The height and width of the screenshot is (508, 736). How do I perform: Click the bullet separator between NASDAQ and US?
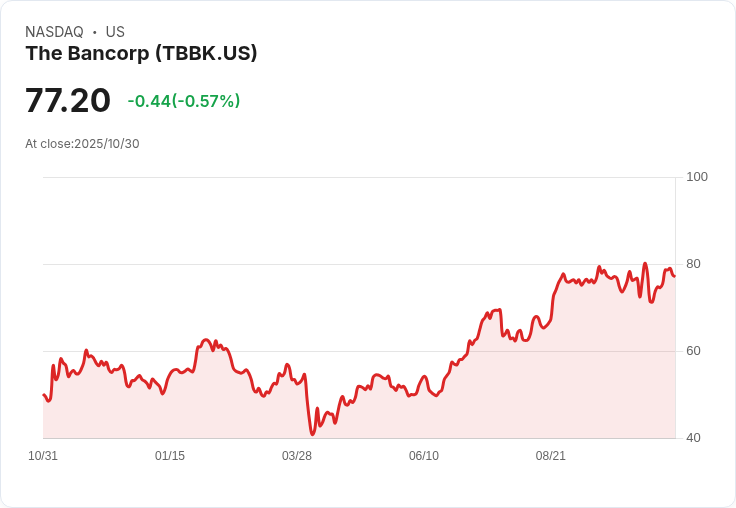95,32
